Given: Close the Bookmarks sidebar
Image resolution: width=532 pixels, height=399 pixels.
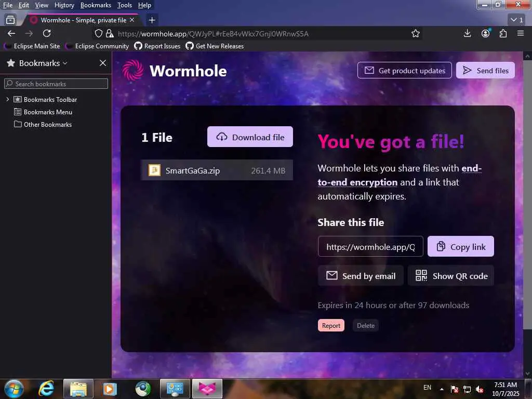Looking at the screenshot, I should click(103, 63).
